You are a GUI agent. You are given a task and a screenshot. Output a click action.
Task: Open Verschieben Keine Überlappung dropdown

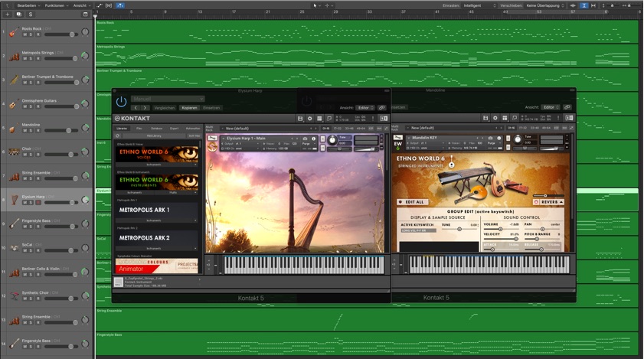(545, 6)
